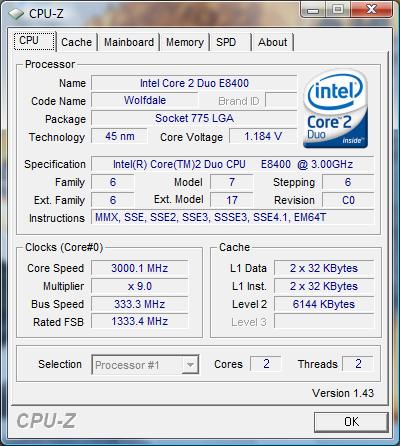The height and width of the screenshot is (446, 400).
Task: Minimize the CPU-Z window
Action: pos(313,10)
